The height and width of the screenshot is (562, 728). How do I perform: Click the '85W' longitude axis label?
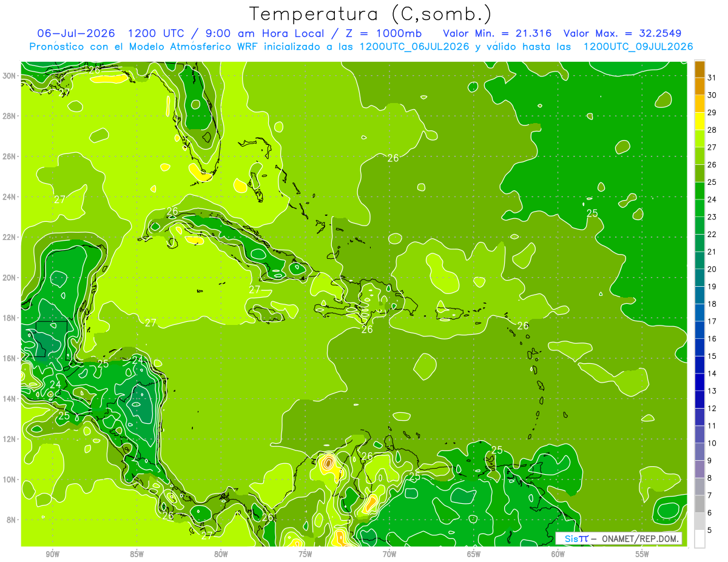137,554
